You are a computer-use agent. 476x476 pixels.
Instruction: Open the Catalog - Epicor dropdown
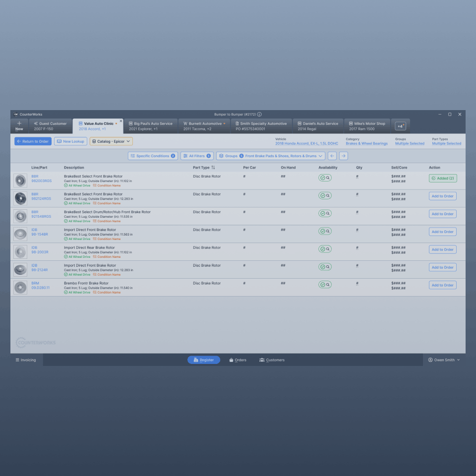click(x=111, y=141)
